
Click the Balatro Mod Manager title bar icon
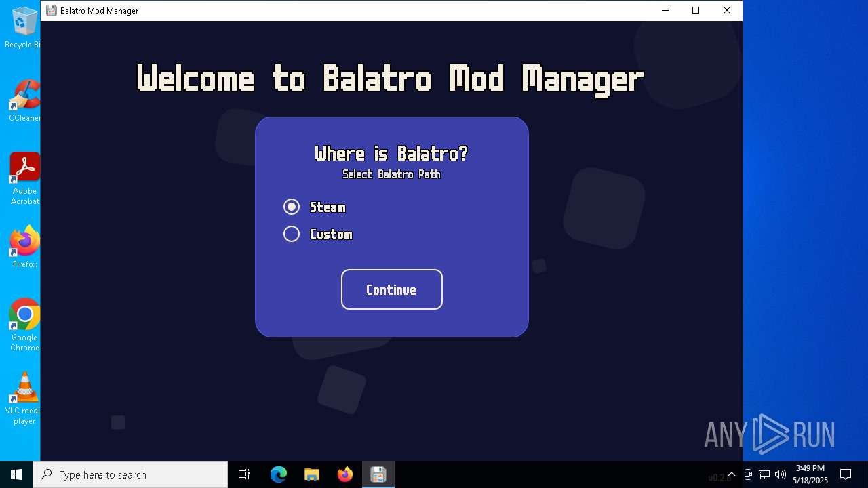(51, 10)
